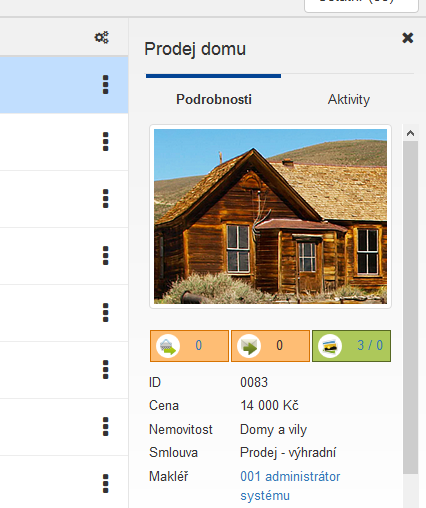
Task: Open the wooden house property photo
Action: 270,216
